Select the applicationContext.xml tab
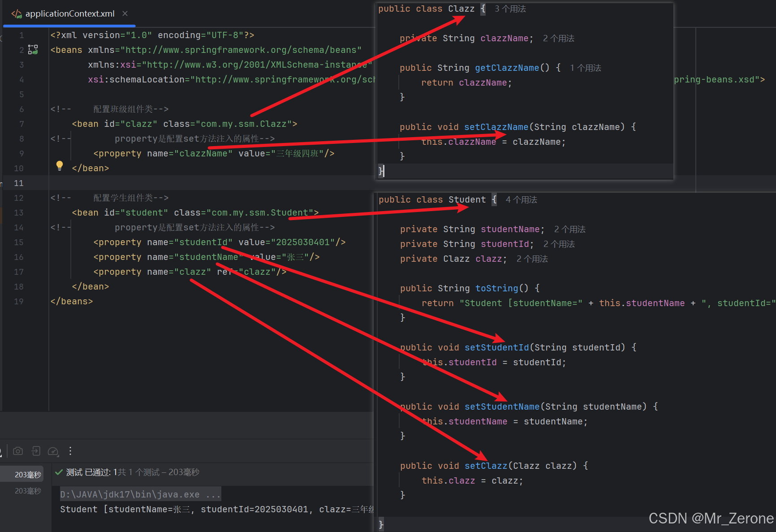Viewport: 776px width, 532px height. tap(71, 13)
